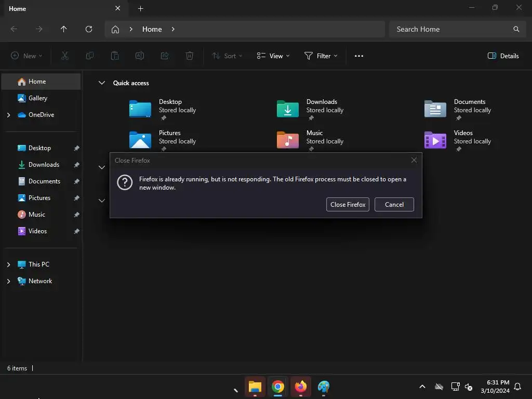This screenshot has width=532, height=399.
Task: Click the OneDrive cloud tray icon
Action: coord(439,387)
